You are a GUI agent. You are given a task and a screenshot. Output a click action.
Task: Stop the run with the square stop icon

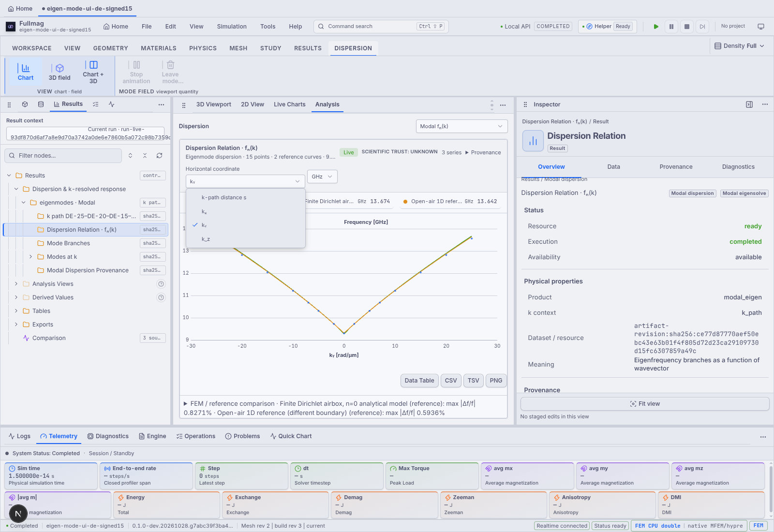[x=687, y=27]
